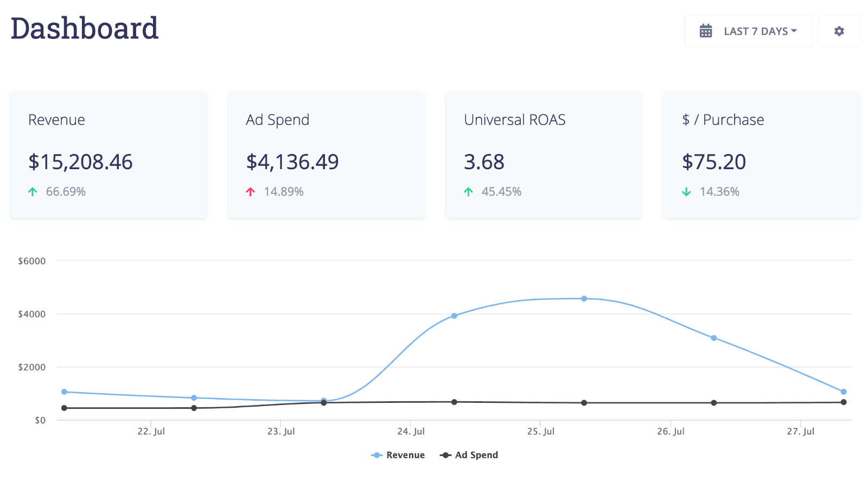Viewport: 868px width, 488px height.
Task: Expand the date picker from the top bar
Action: click(x=748, y=31)
